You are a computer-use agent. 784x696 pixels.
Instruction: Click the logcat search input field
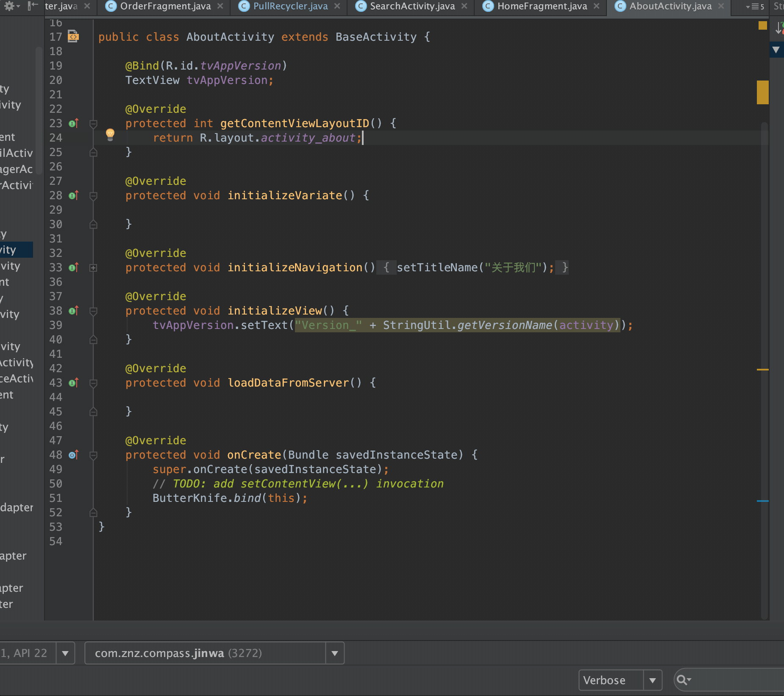tap(737, 680)
